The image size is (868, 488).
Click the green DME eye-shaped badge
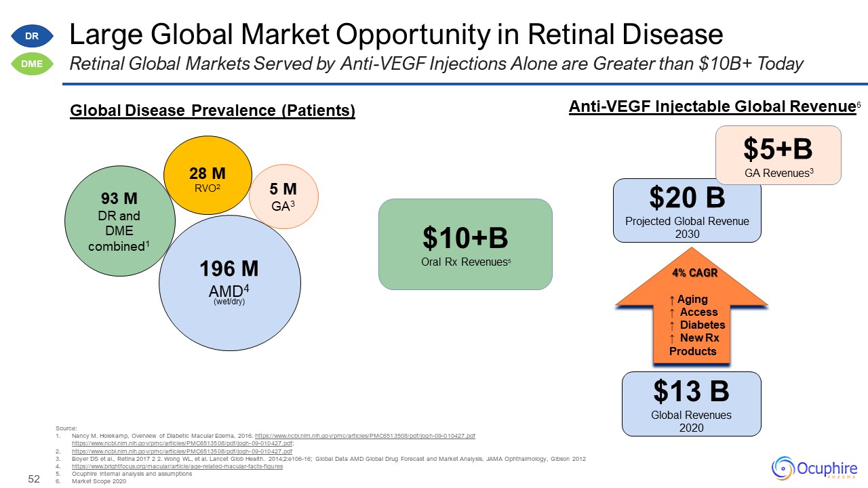[x=32, y=64]
